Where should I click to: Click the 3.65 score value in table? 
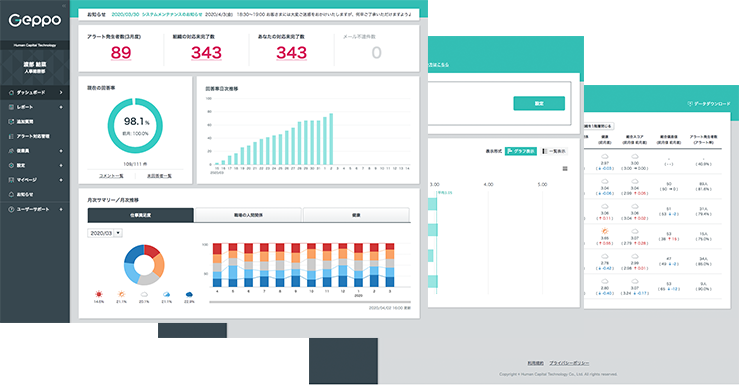(x=605, y=238)
